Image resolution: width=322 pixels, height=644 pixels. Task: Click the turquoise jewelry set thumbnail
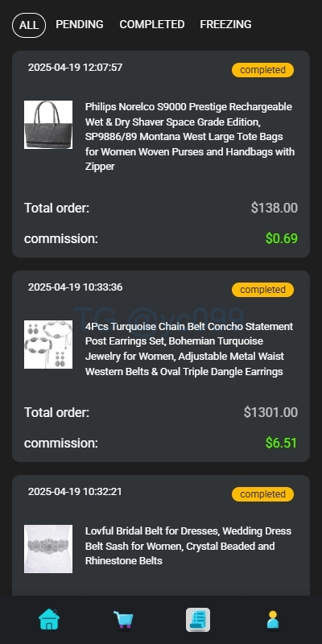point(48,345)
